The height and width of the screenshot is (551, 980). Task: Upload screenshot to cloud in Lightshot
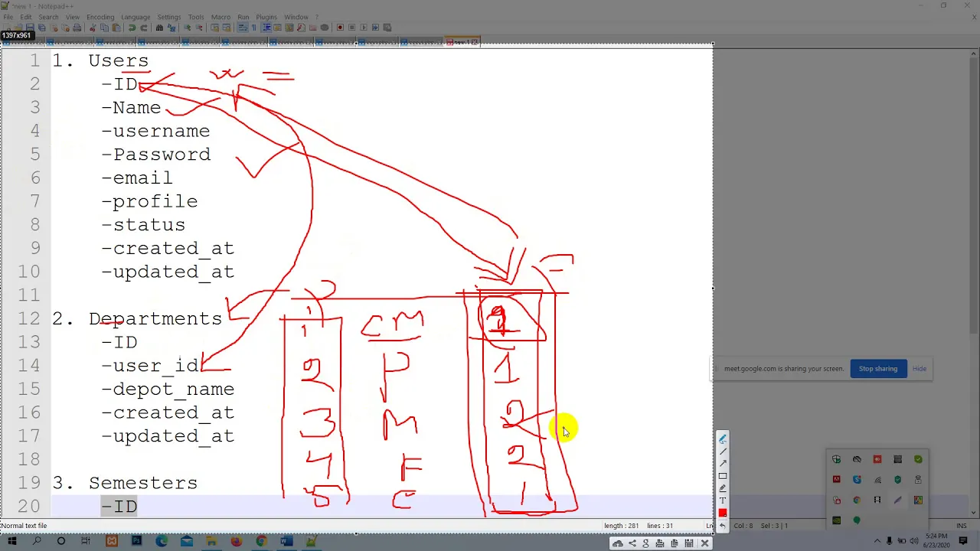point(618,543)
